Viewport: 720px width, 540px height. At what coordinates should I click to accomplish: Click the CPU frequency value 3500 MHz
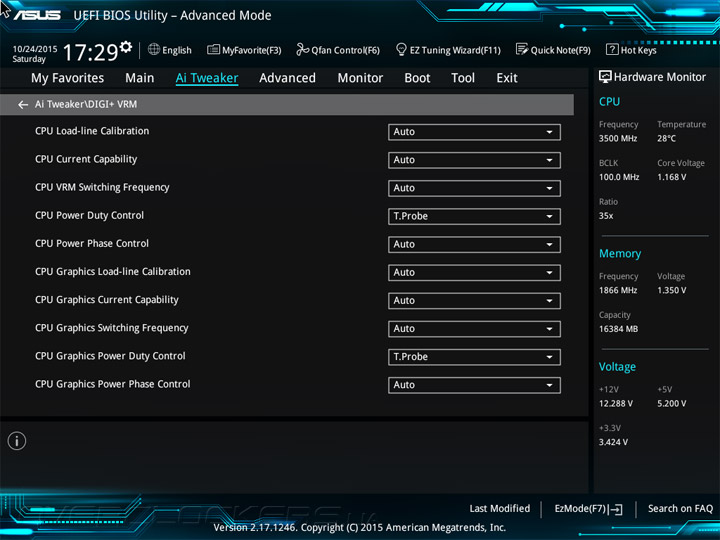pos(618,138)
